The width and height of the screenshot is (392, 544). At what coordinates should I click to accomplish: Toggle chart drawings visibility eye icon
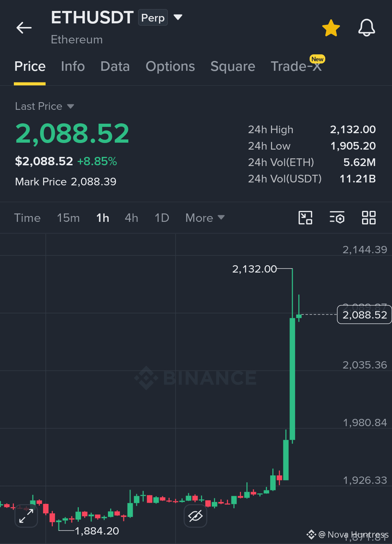click(x=195, y=516)
